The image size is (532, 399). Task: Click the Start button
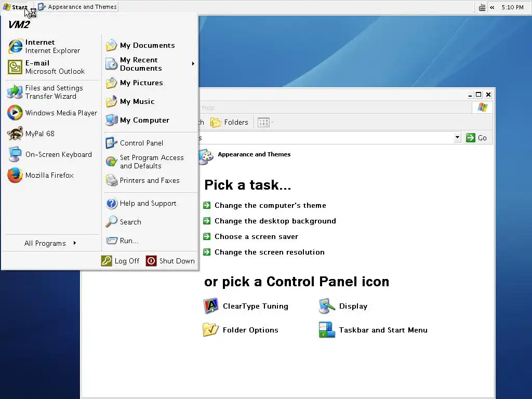[x=15, y=7]
